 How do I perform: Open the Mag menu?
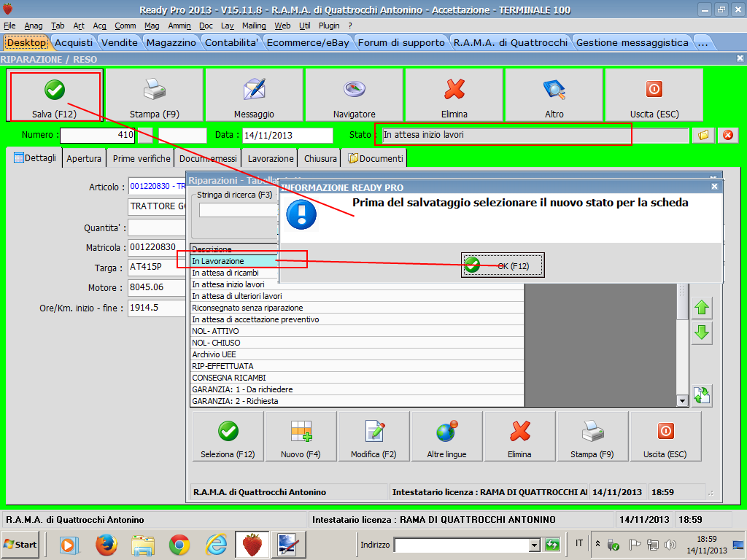coord(152,26)
